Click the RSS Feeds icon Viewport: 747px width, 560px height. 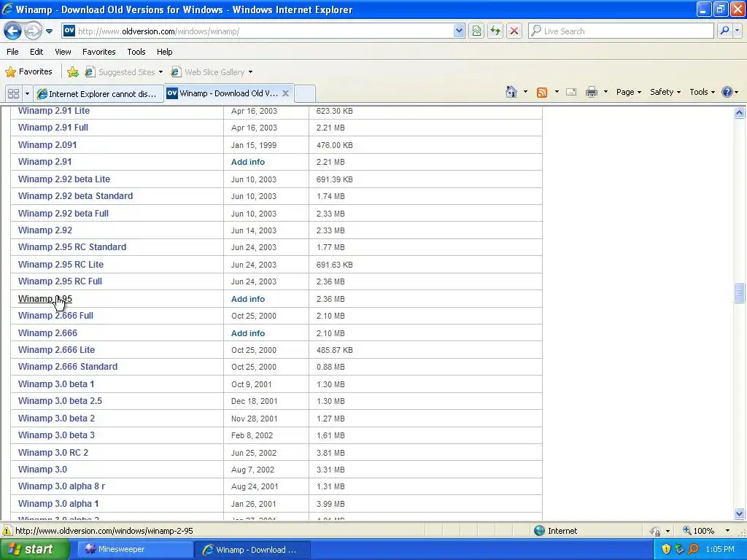(542, 92)
